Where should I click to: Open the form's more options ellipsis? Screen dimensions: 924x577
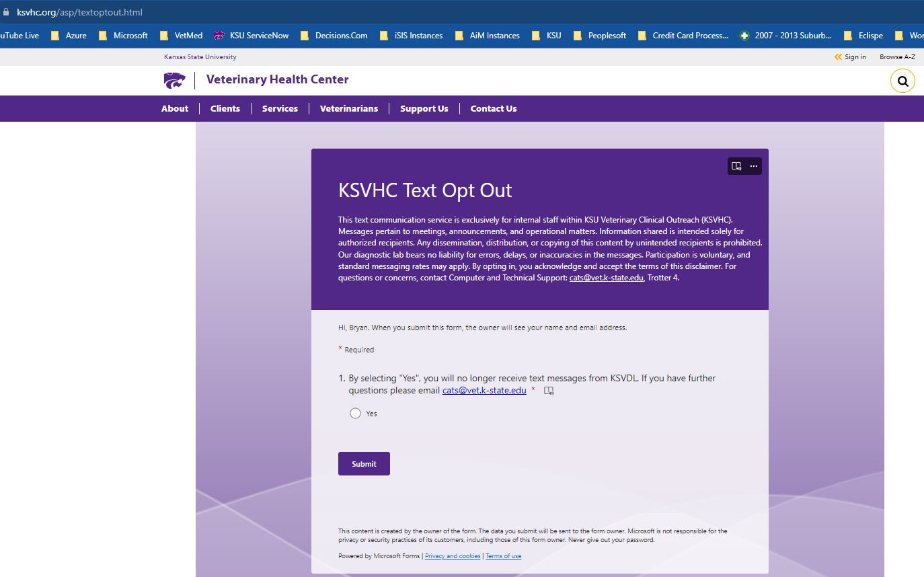click(x=754, y=166)
